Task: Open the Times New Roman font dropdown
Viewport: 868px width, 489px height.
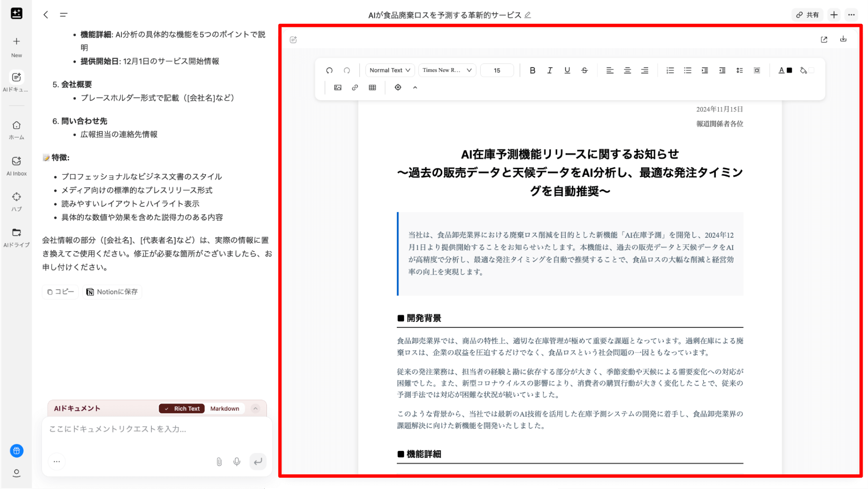Action: [x=447, y=70]
